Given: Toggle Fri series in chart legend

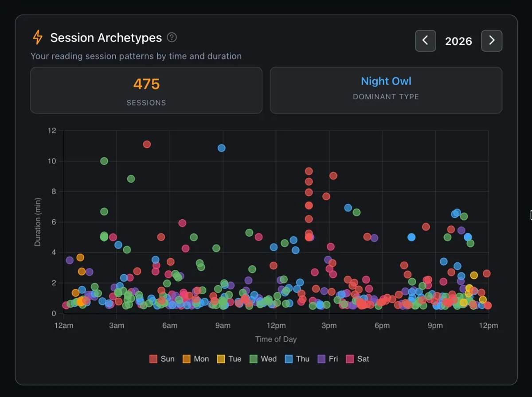Looking at the screenshot, I should (328, 359).
